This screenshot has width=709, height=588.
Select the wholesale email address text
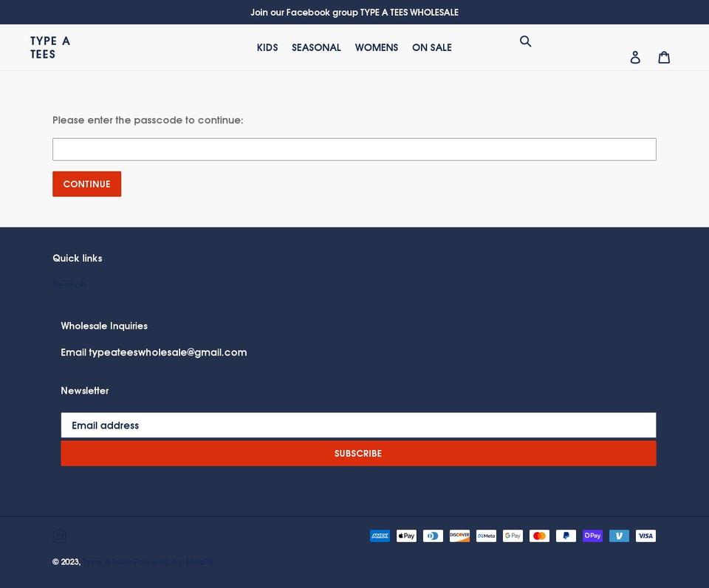168,352
